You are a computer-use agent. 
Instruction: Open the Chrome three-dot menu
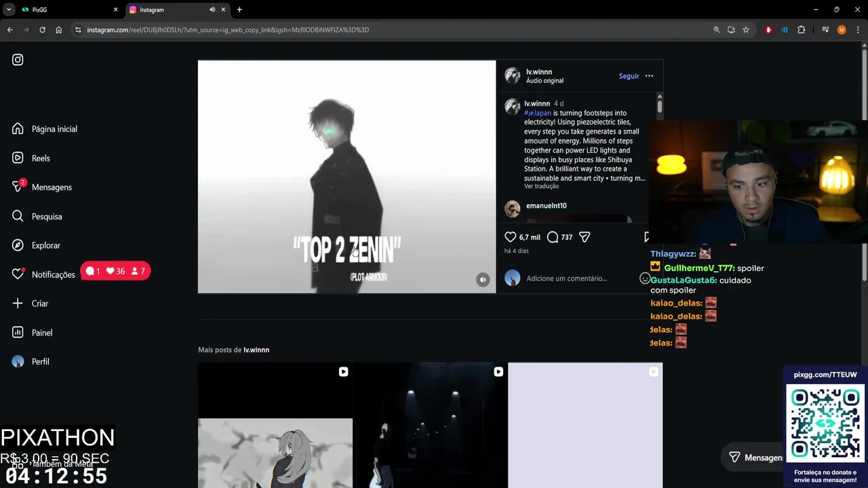858,30
